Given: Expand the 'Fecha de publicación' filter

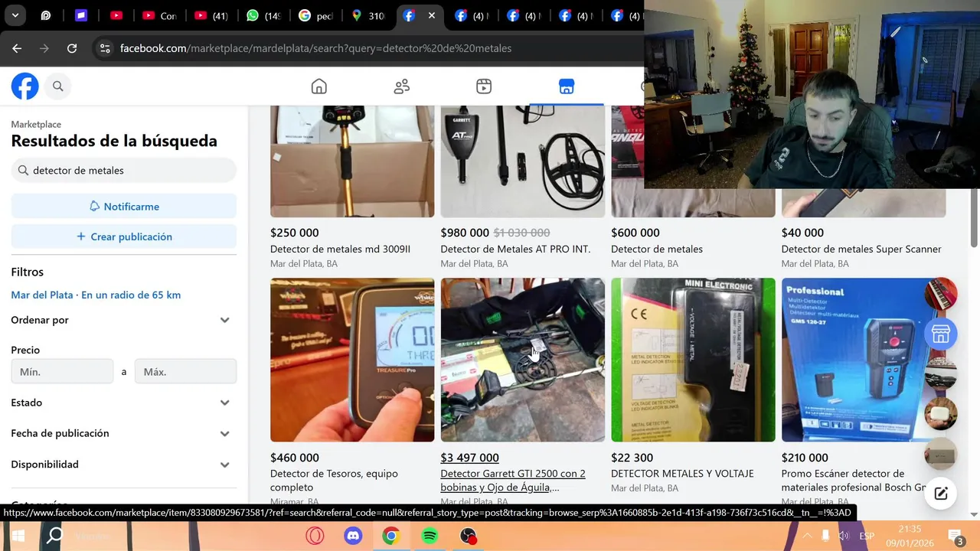Looking at the screenshot, I should click(123, 433).
